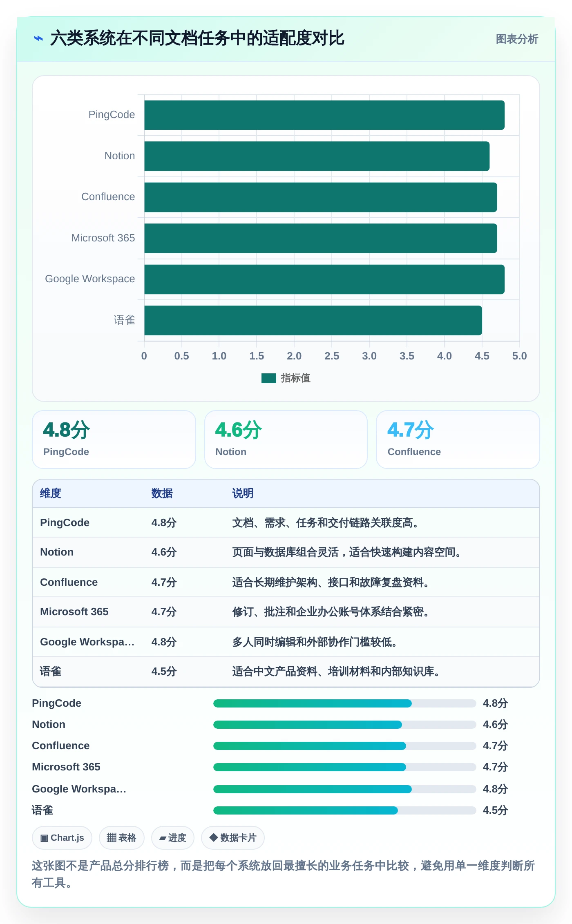Click the chart title 六类系统在不同文档任务中的适配度对比
The height and width of the screenshot is (924, 572).
[x=197, y=38]
